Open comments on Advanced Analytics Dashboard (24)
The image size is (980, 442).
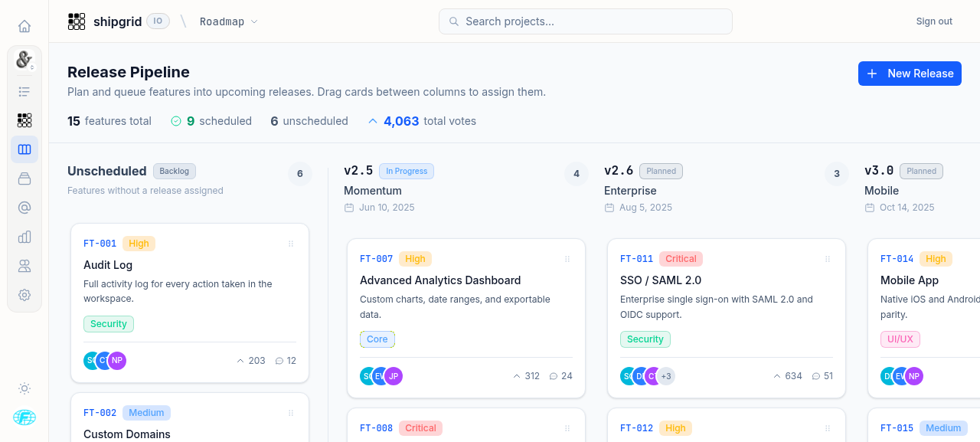coord(561,376)
